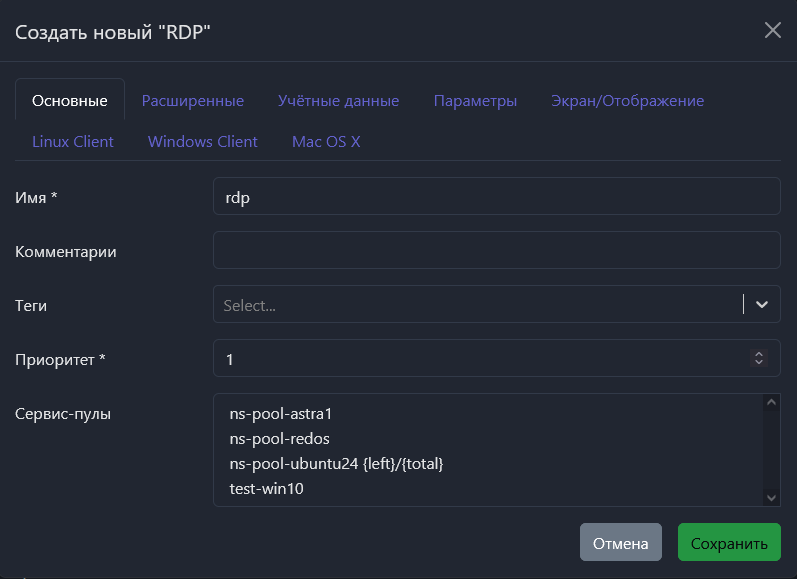797x579 pixels.
Task: Open the Linux Client tab
Action: point(73,141)
